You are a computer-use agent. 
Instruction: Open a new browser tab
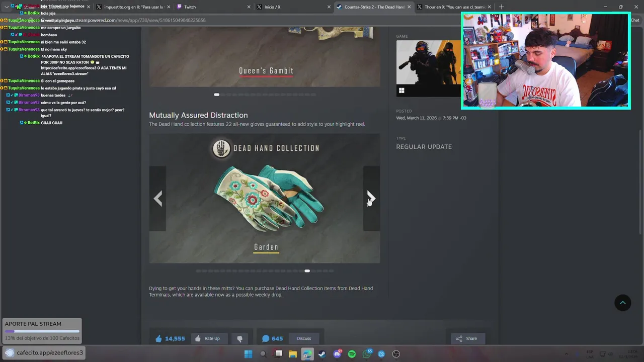pos(501,7)
